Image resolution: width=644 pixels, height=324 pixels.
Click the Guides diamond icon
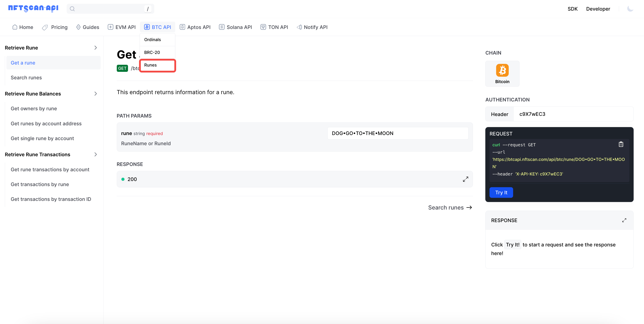pos(78,27)
